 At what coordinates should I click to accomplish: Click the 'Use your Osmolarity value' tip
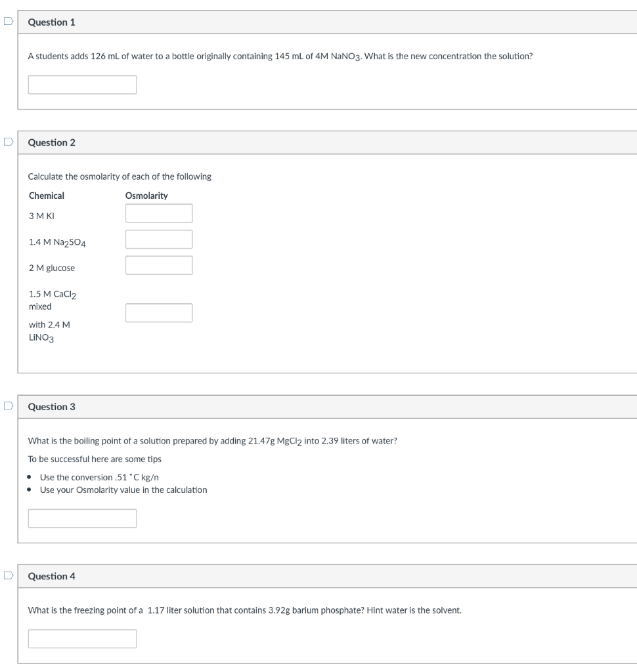tap(123, 490)
